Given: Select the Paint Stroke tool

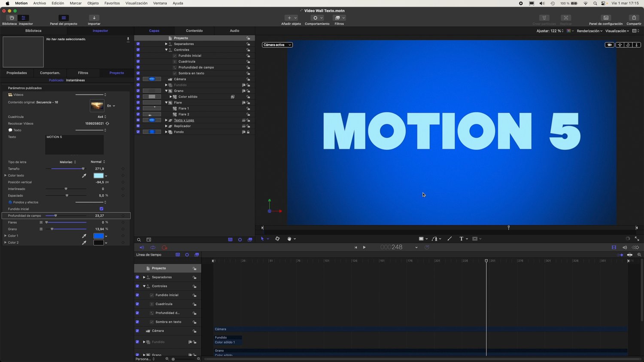Looking at the screenshot, I should [450, 239].
